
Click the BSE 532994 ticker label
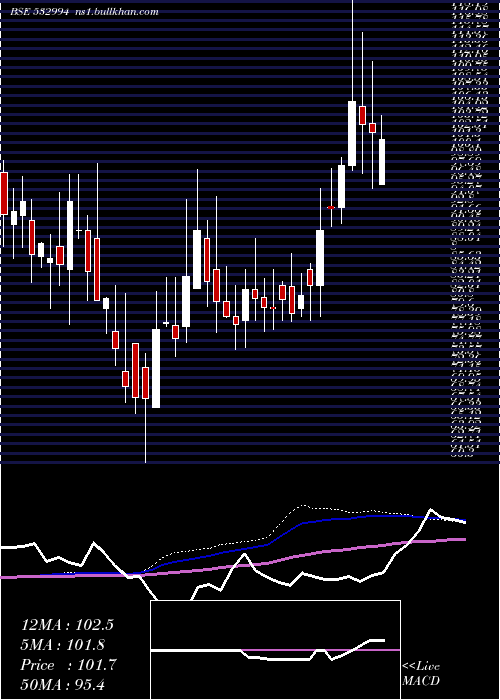point(40,12)
